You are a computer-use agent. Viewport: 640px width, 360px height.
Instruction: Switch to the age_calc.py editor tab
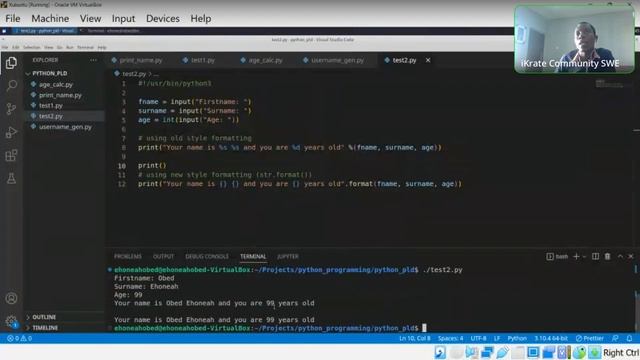tap(262, 60)
